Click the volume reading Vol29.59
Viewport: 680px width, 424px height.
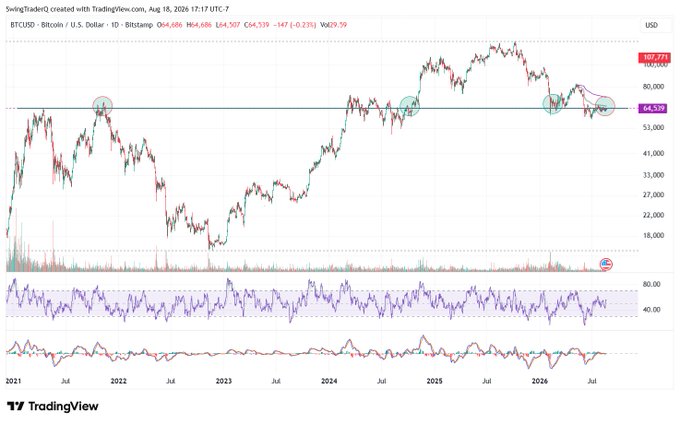[x=333, y=25]
